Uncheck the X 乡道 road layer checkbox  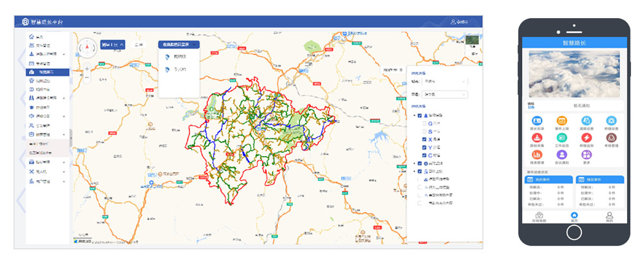pos(424,139)
